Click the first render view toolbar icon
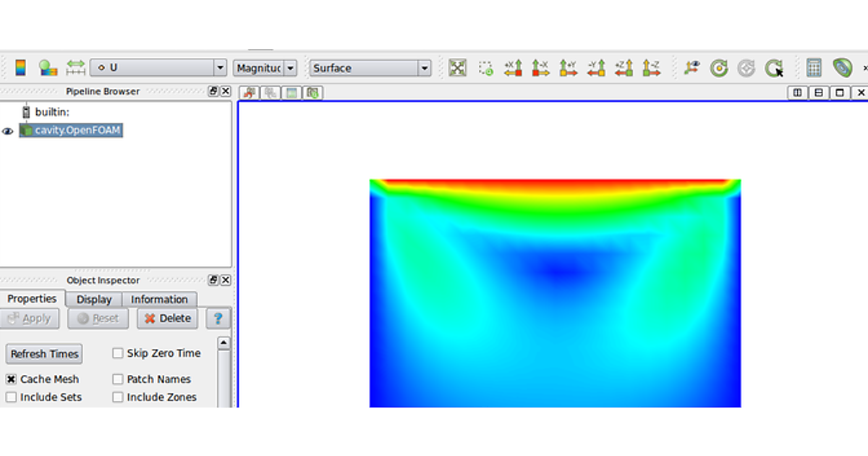 point(250,93)
